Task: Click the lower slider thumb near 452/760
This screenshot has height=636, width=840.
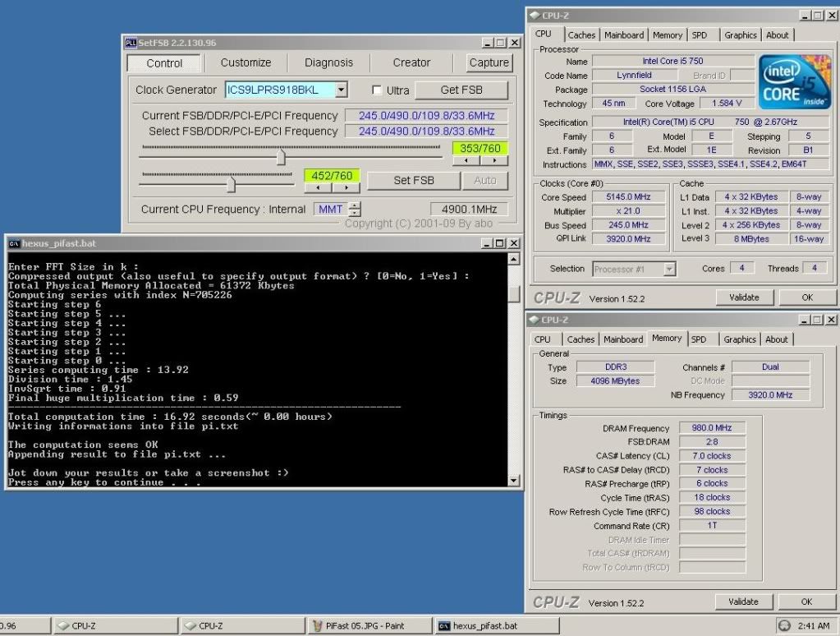Action: [x=231, y=184]
